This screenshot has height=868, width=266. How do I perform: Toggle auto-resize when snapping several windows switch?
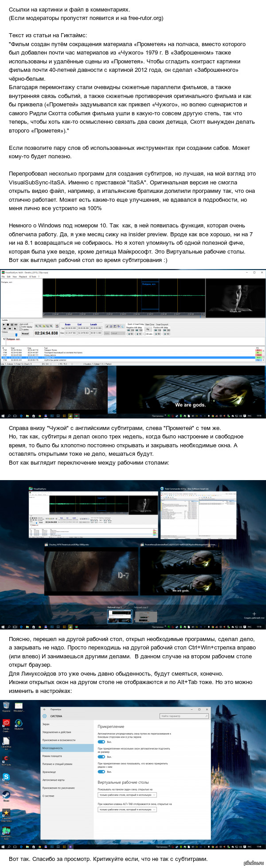click(x=102, y=757)
